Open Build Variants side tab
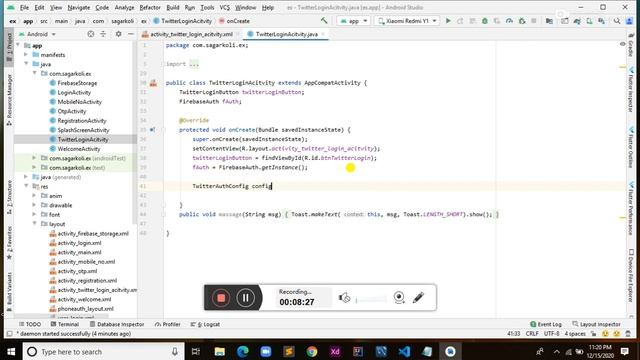Viewport: 640px width, 360px height. click(x=9, y=291)
